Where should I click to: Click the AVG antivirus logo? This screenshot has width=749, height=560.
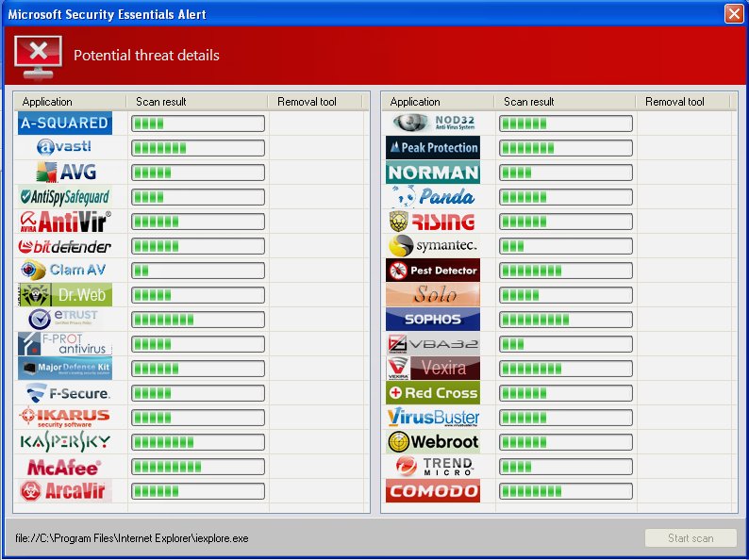[66, 172]
